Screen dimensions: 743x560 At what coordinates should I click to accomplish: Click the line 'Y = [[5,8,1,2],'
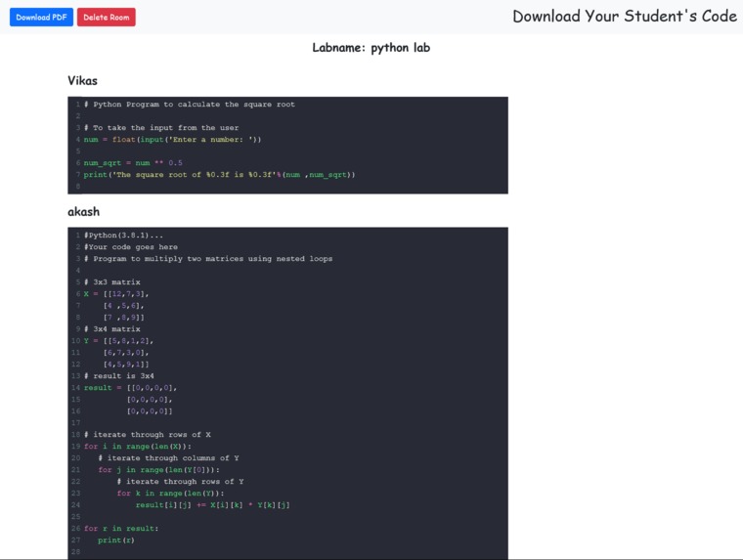click(x=118, y=341)
